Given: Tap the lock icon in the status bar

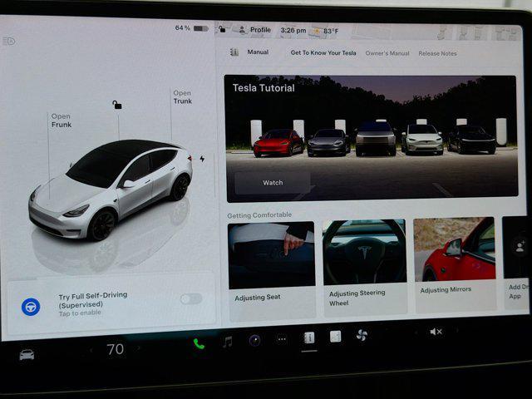Looking at the screenshot, I should point(222,29).
